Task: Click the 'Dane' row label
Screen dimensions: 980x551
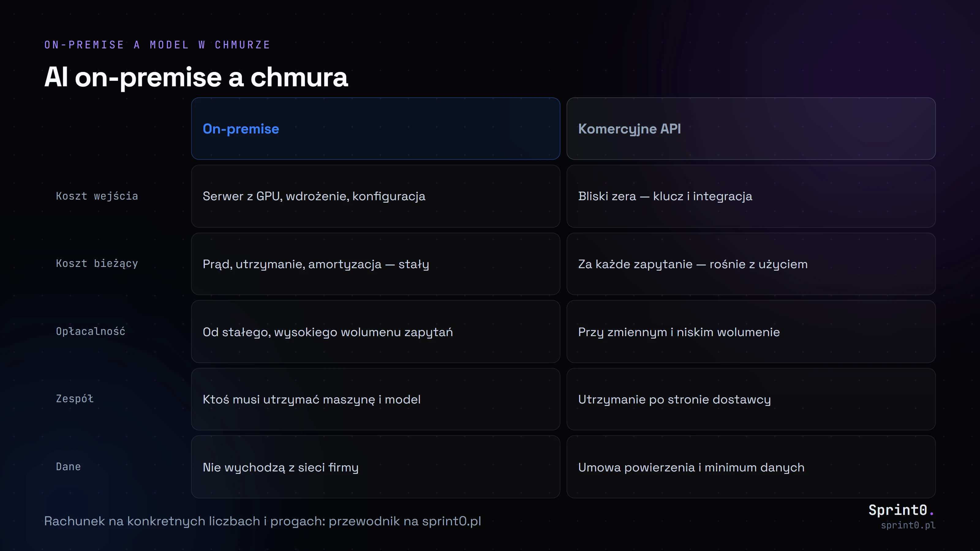Action: coord(69,467)
